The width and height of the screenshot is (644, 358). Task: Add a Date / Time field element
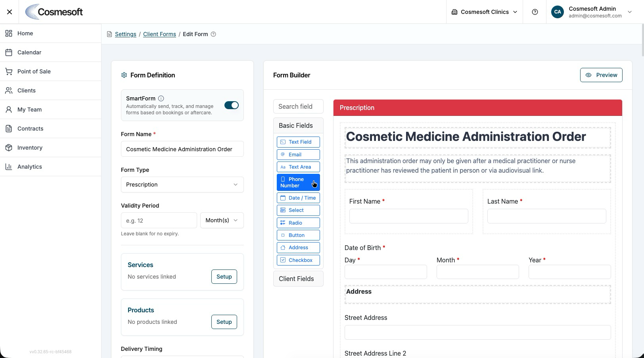[298, 198]
